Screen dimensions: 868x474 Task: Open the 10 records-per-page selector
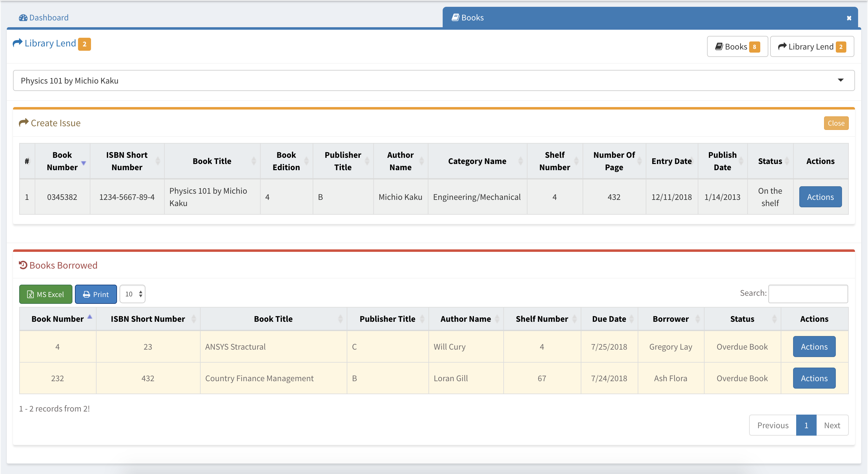pos(132,294)
